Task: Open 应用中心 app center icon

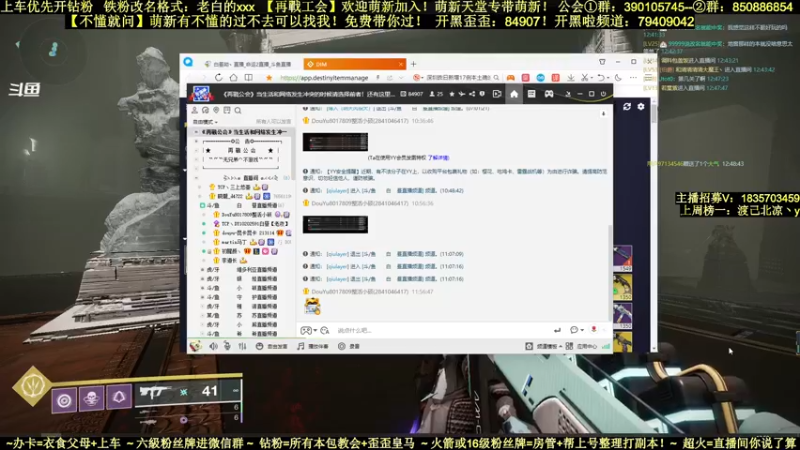Action: pyautogui.click(x=569, y=346)
